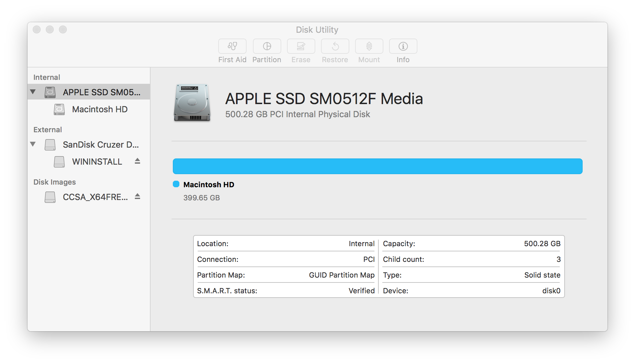Run First Aid on the selected disk
Image resolution: width=635 pixels, height=364 pixels.
pos(232,46)
